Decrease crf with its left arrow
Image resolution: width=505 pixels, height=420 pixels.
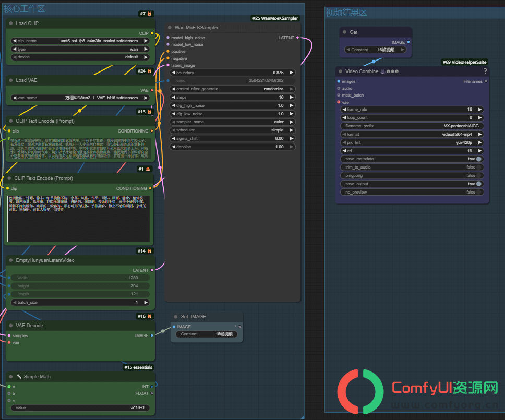click(x=344, y=151)
